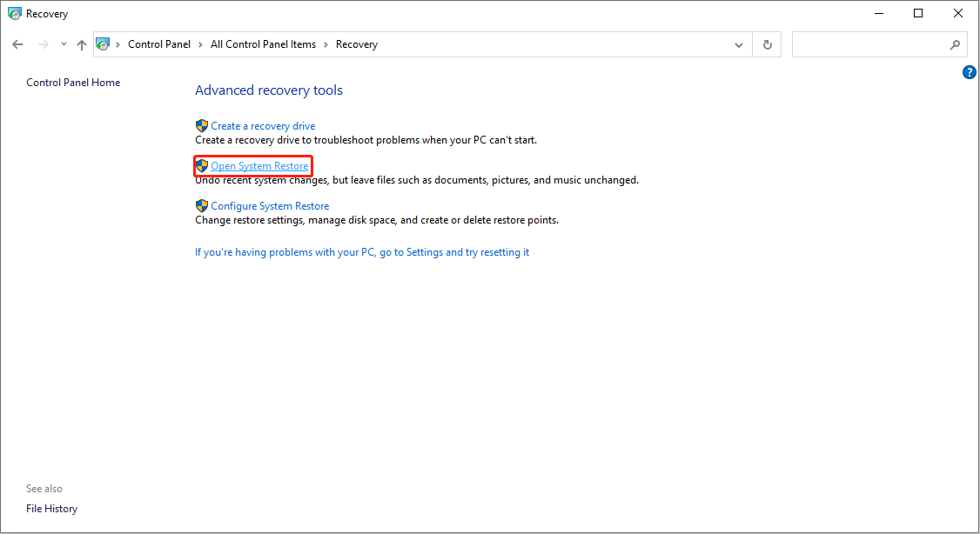Click the up navigation arrow
Image resolution: width=980 pixels, height=534 pixels.
[81, 43]
